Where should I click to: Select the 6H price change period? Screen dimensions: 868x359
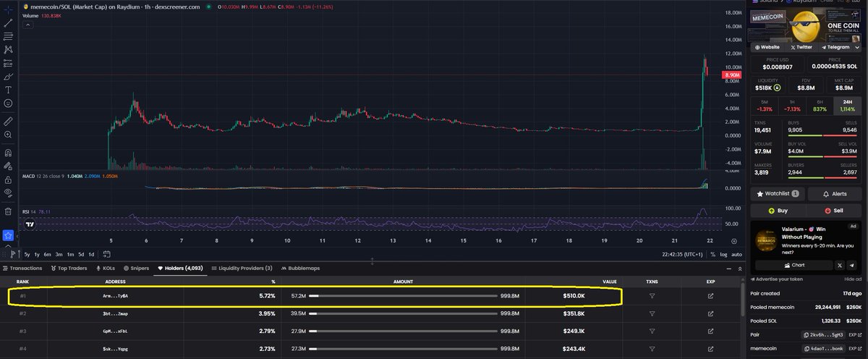pos(821,106)
